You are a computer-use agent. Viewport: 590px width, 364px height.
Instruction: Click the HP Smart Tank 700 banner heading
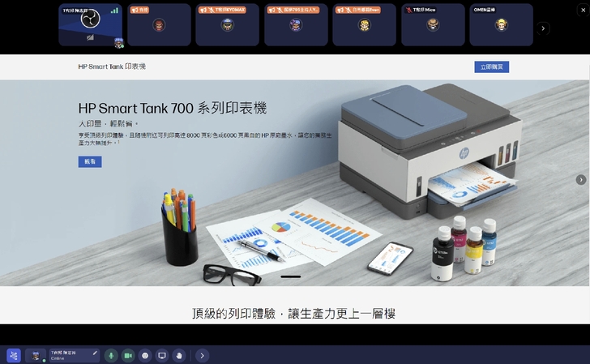click(x=172, y=108)
